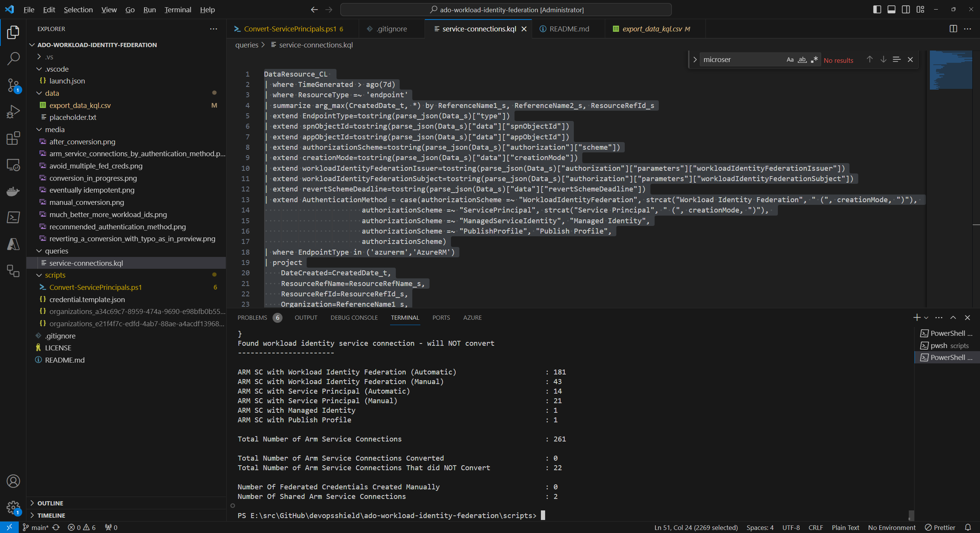Open editor More Actions ellipsis
The height and width of the screenshot is (533, 980).
click(968, 29)
